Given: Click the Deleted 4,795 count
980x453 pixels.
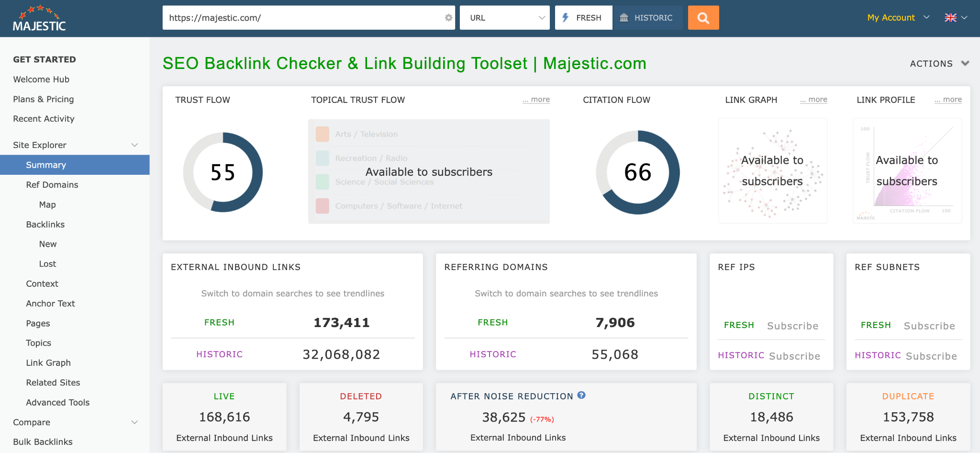Looking at the screenshot, I should click(x=361, y=417).
